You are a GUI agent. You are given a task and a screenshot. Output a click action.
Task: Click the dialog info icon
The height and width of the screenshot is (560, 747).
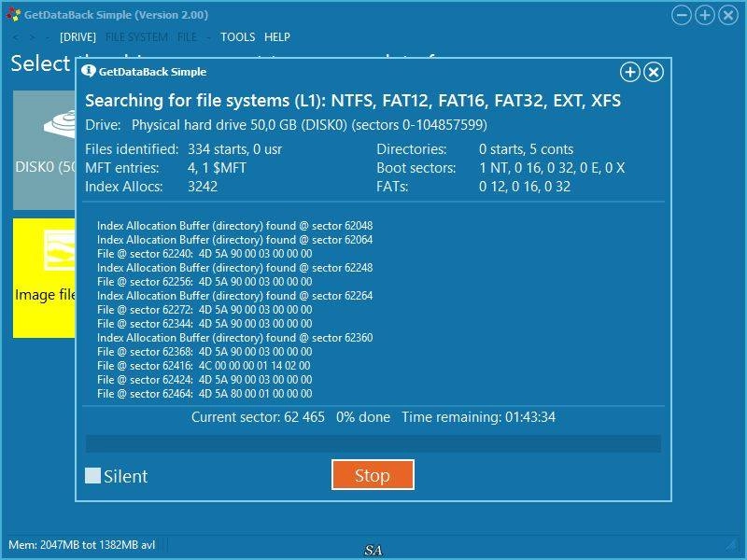click(89, 71)
